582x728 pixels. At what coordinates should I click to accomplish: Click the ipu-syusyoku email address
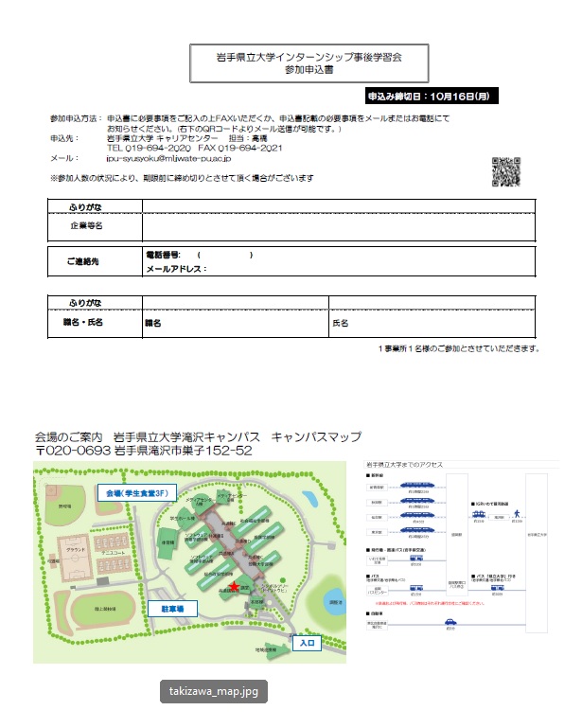168,159
